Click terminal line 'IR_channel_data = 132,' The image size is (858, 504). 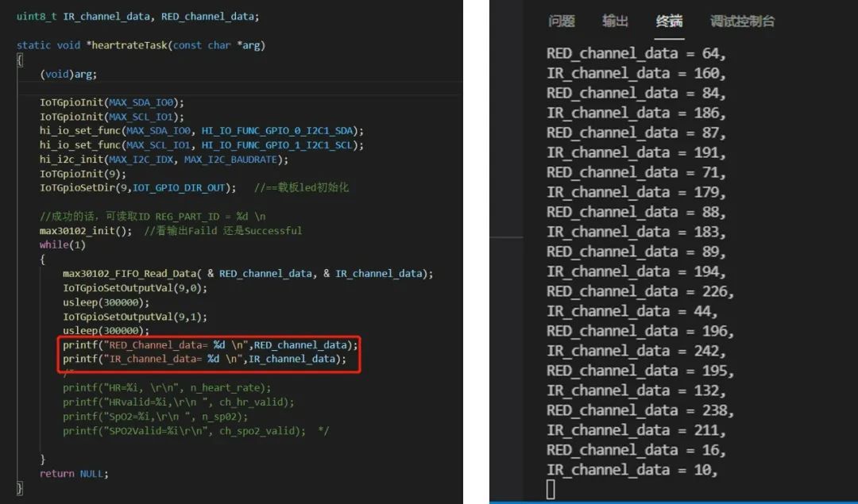click(636, 391)
